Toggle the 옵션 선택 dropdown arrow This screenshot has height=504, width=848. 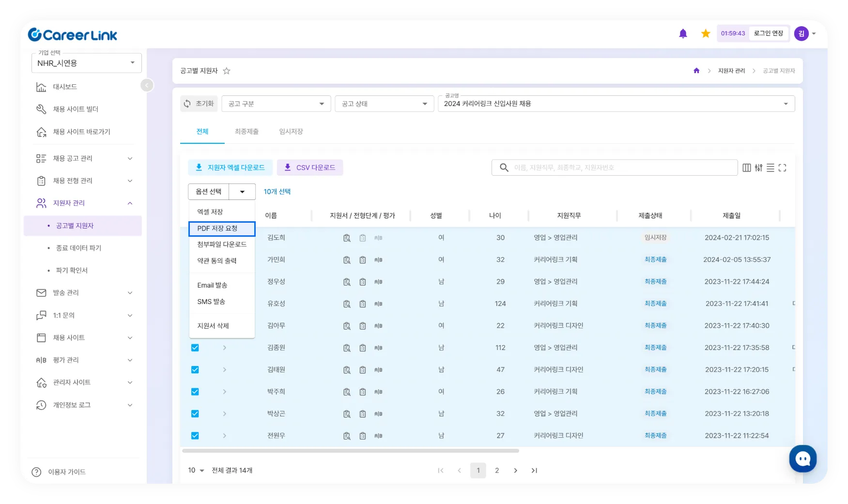tap(242, 192)
